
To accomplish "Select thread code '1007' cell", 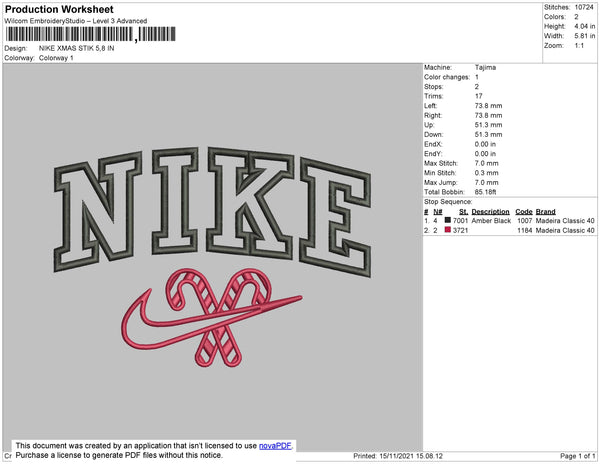I will tap(525, 221).
